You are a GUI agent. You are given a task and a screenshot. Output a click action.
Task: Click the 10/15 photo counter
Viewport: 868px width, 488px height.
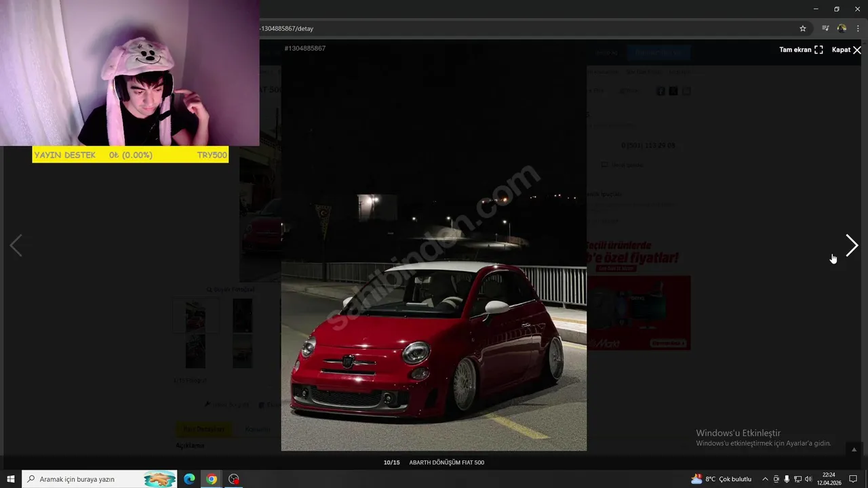pyautogui.click(x=391, y=462)
